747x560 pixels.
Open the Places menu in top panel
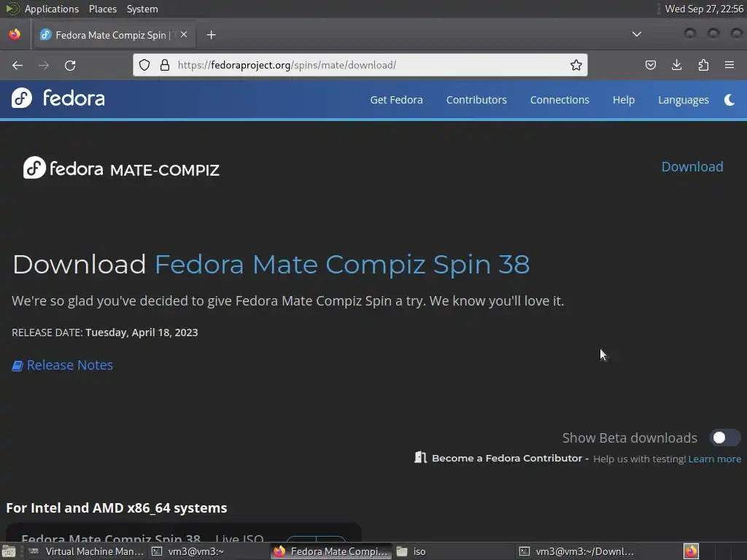coord(103,9)
